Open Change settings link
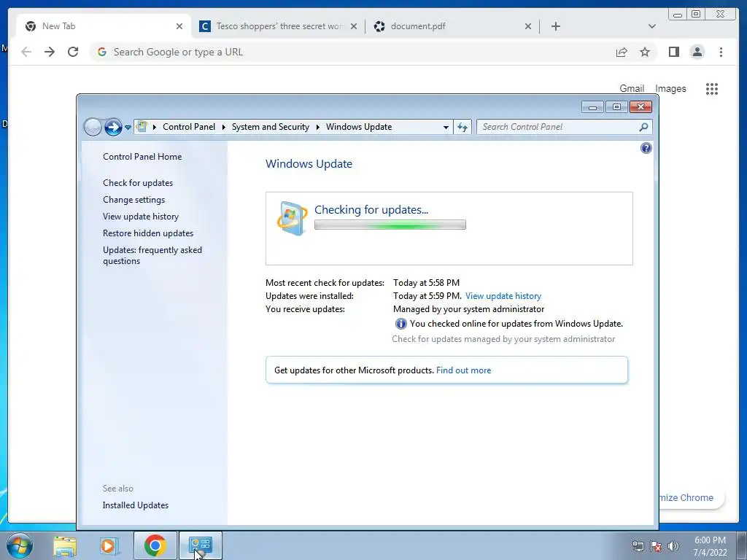The height and width of the screenshot is (560, 747). 134,200
